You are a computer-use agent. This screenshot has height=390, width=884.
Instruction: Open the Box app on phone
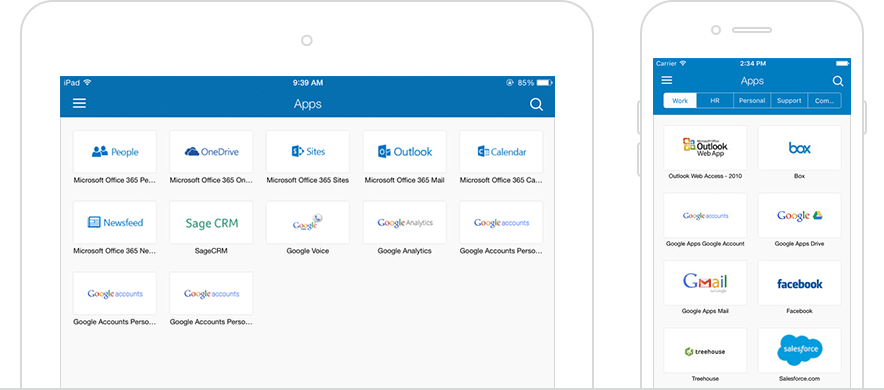click(799, 148)
